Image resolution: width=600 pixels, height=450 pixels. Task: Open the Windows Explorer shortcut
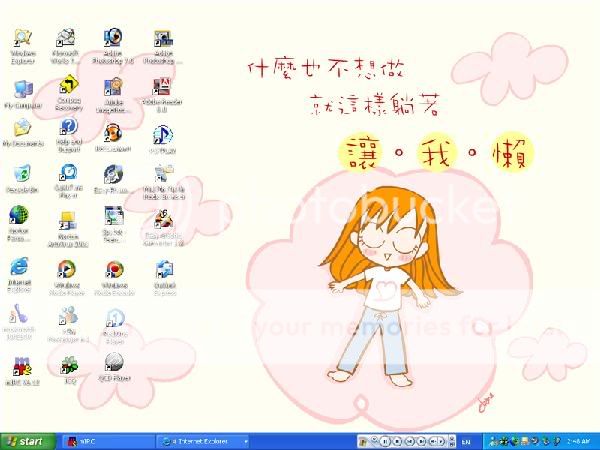coord(21,40)
